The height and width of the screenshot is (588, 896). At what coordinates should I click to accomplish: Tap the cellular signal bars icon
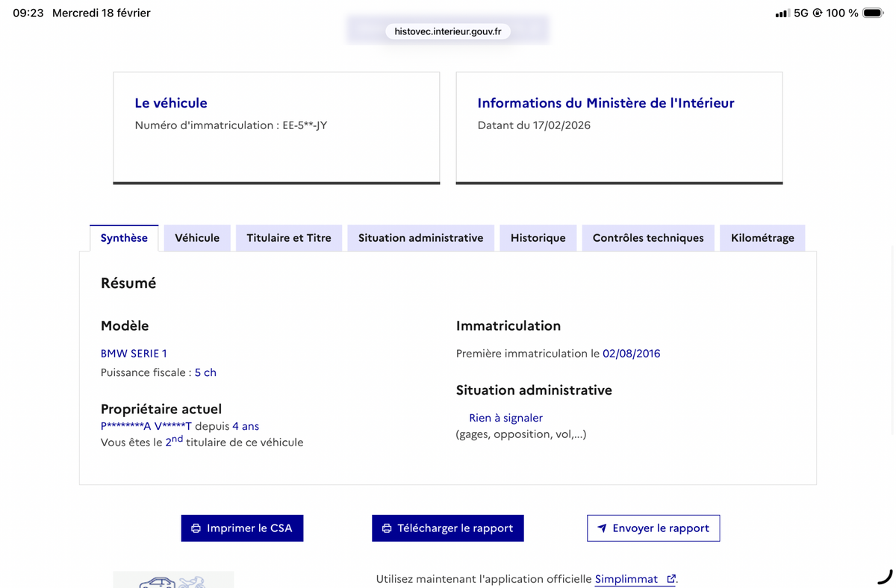pos(782,13)
